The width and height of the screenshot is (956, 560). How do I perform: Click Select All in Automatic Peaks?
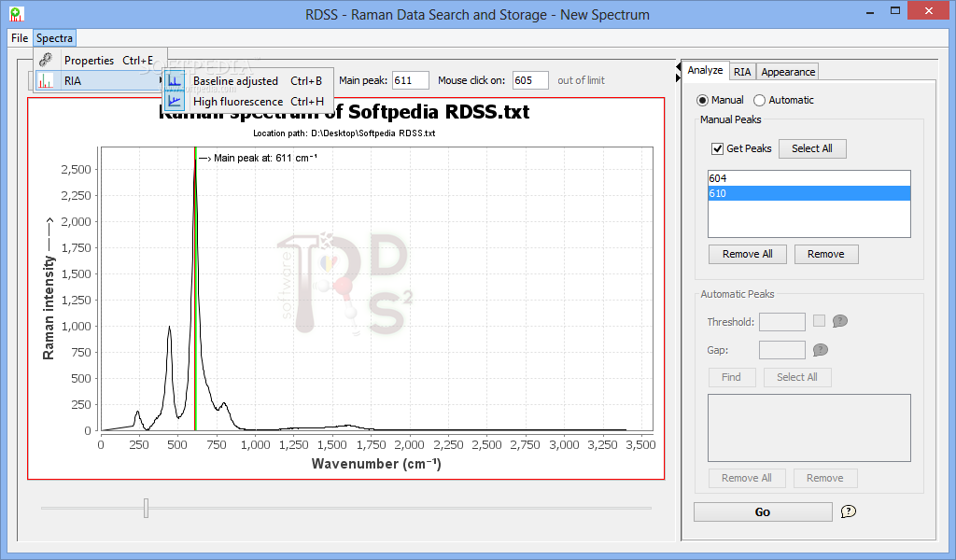coord(797,377)
